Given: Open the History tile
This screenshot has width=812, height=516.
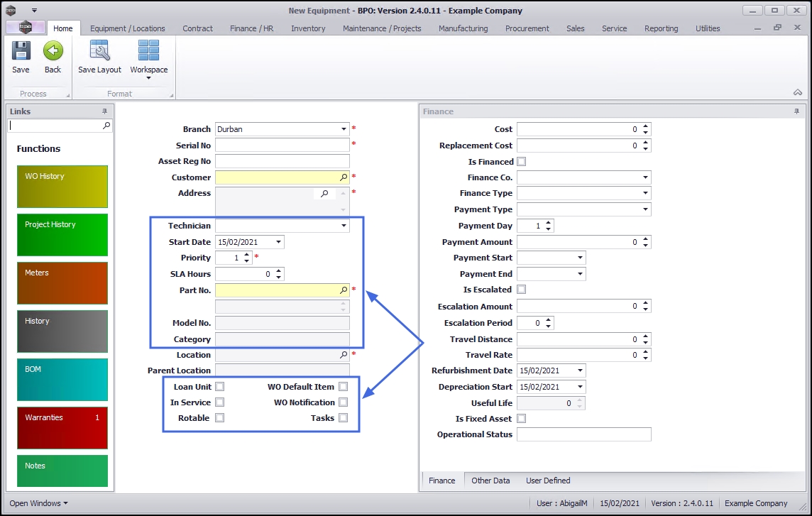Looking at the screenshot, I should [62, 331].
